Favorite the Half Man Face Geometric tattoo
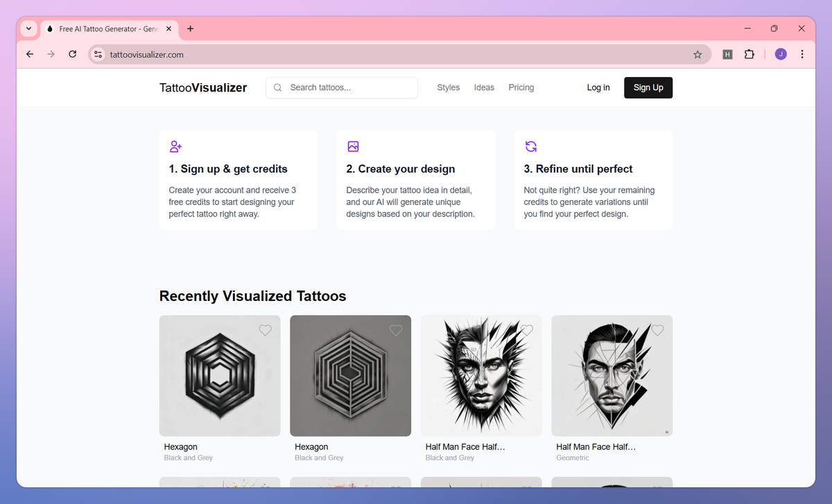This screenshot has height=504, width=832. tap(658, 331)
